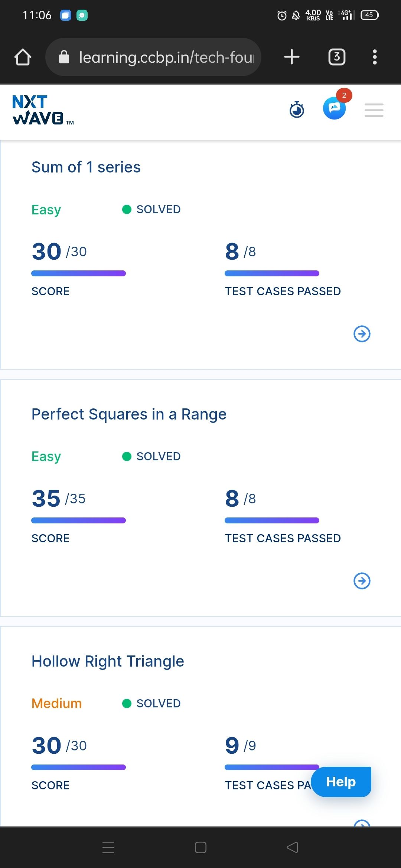
Task: Open the browser home page icon
Action: [x=23, y=57]
